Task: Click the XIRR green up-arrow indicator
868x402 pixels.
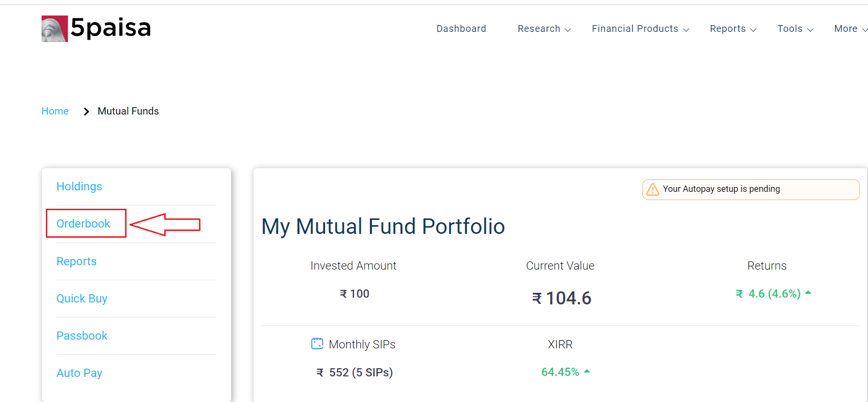Action: pyautogui.click(x=587, y=371)
